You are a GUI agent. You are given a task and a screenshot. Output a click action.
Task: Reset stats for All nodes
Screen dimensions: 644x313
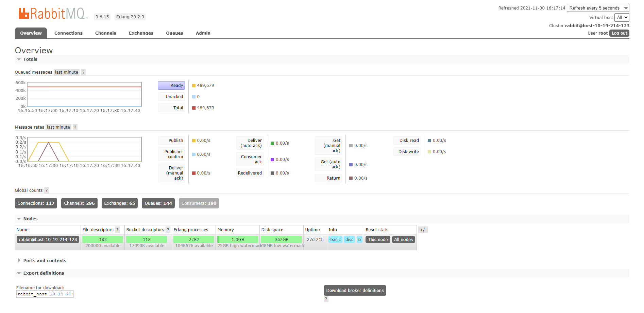(x=404, y=240)
